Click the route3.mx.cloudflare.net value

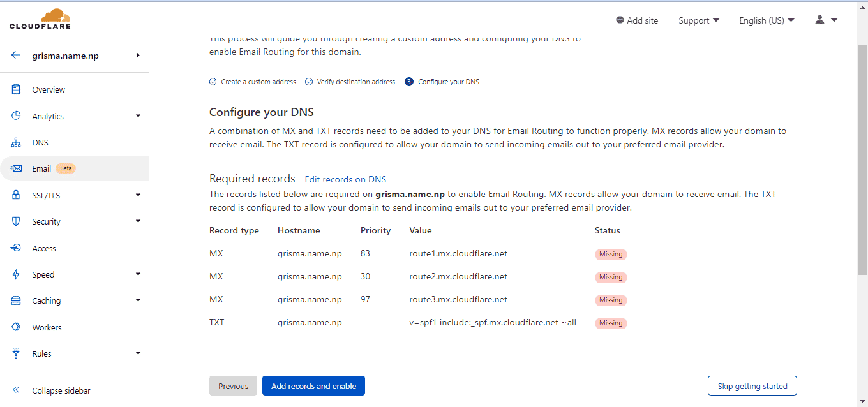click(x=458, y=299)
